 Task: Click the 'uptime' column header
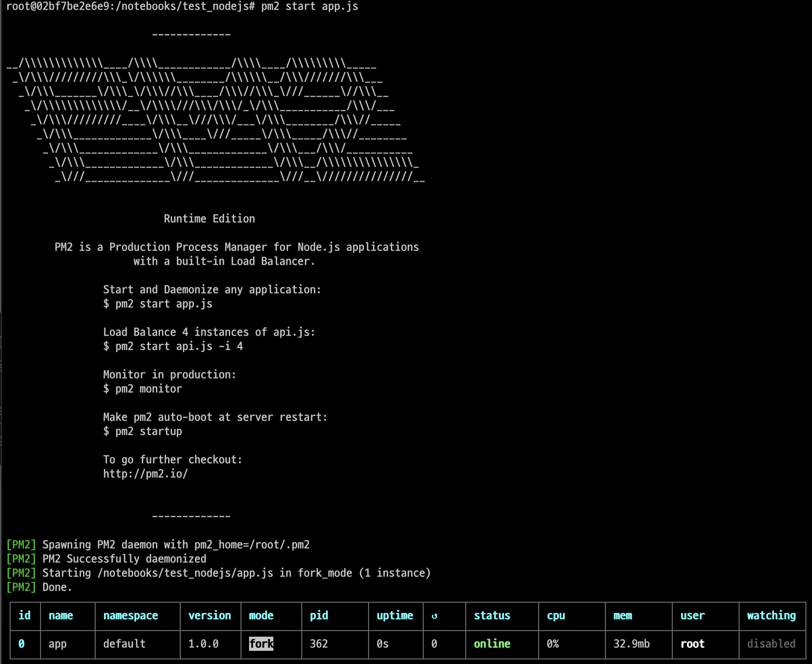(395, 615)
